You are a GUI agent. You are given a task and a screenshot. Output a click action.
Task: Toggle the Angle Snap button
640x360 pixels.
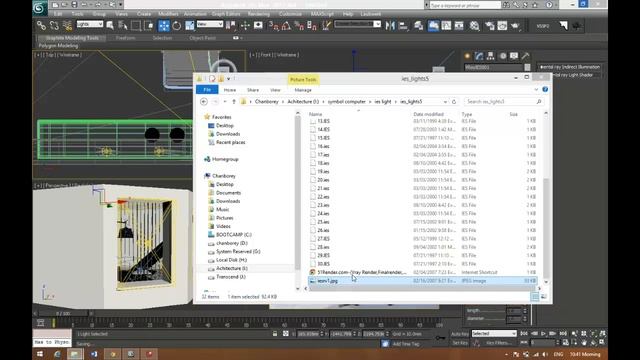tap(286, 26)
